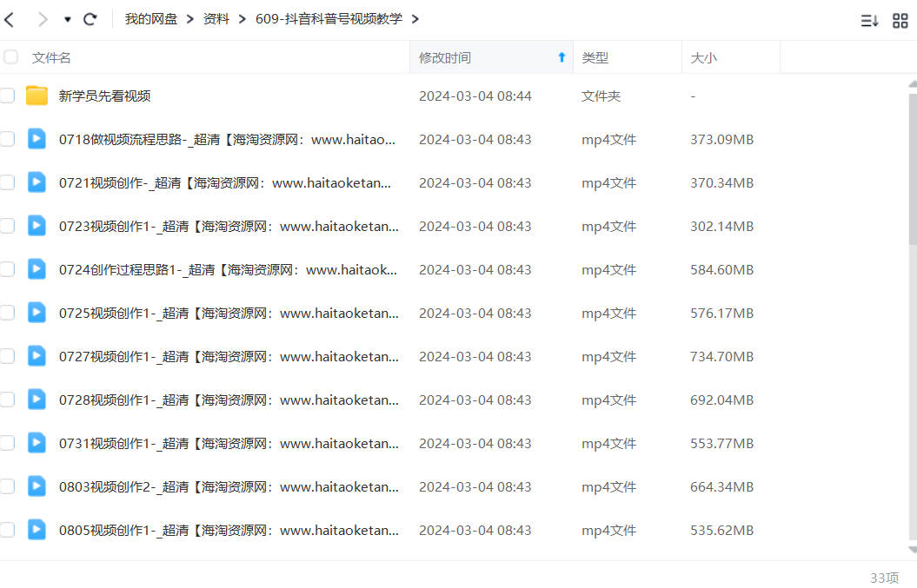This screenshot has height=588, width=917.
Task: Click video icon of 0718做视频流程思路
Action: tap(37, 138)
